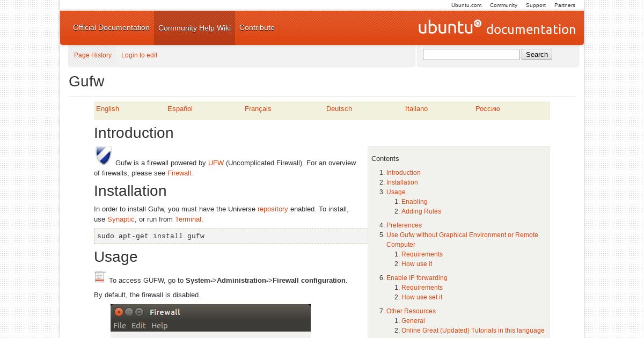This screenshot has width=644, height=338.
Task: Jump to Installation in Contents
Action: [x=402, y=182]
